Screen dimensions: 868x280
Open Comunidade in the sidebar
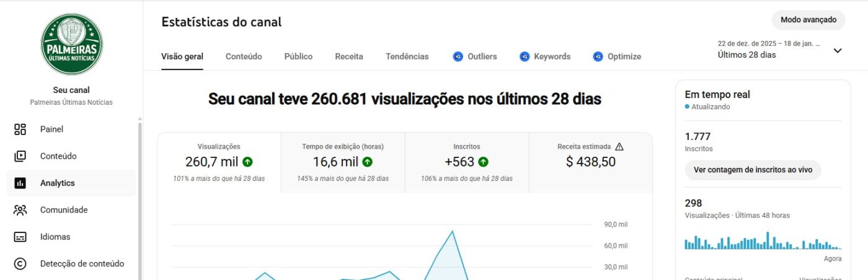71,210
